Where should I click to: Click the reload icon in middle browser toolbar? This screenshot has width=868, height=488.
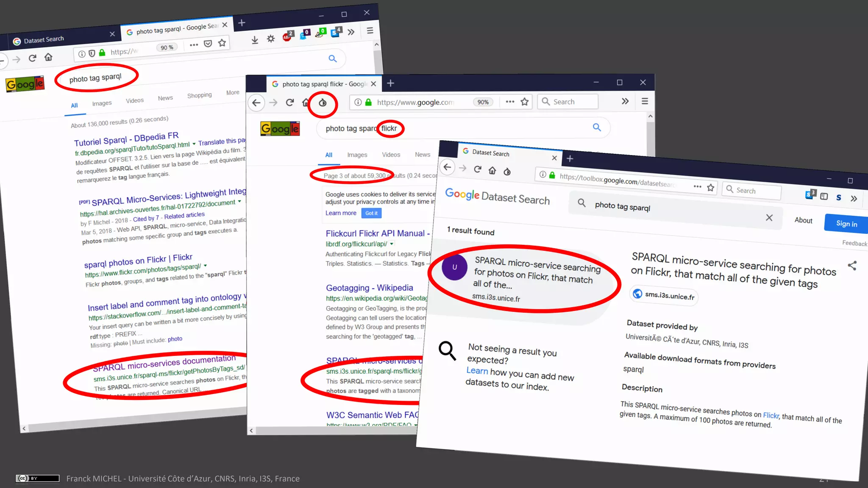tap(290, 103)
